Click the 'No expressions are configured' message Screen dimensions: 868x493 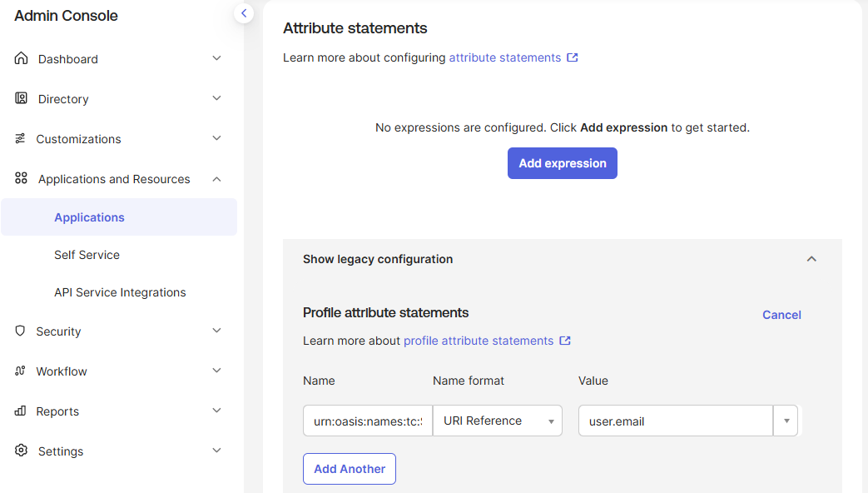coord(563,127)
